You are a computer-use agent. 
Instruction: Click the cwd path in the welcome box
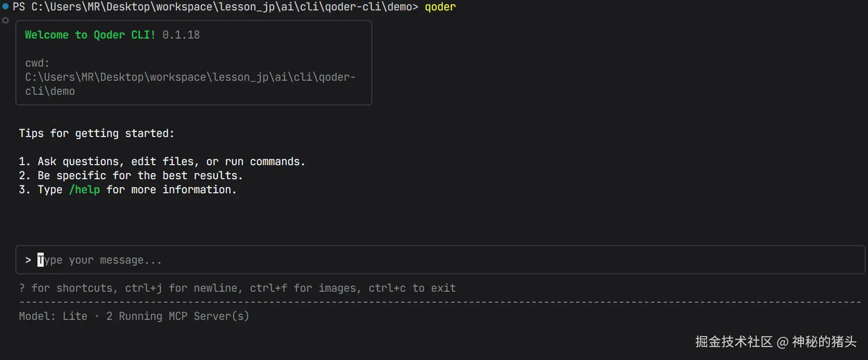[190, 84]
